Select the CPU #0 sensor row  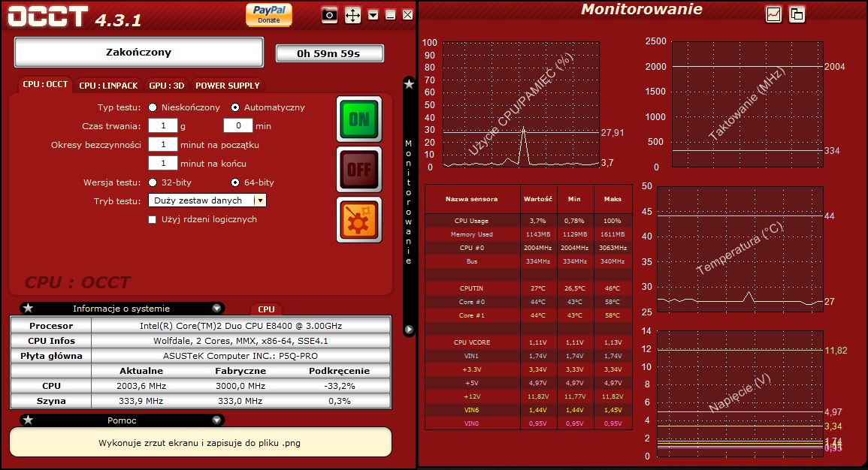528,248
